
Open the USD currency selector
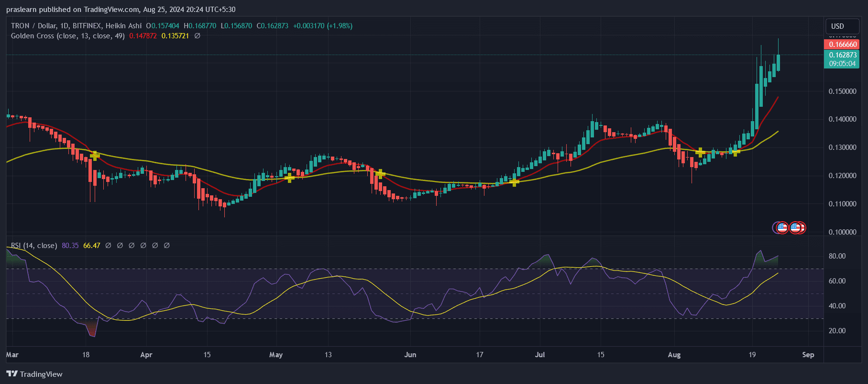842,26
